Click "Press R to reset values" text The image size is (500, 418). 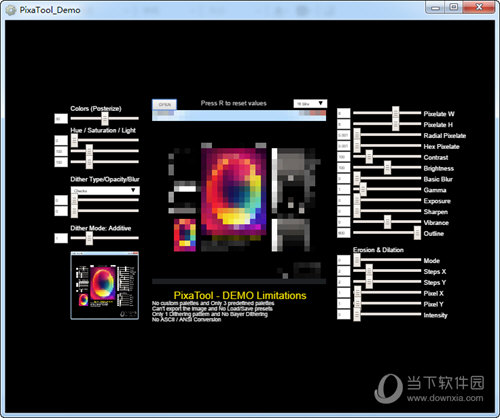coord(234,103)
